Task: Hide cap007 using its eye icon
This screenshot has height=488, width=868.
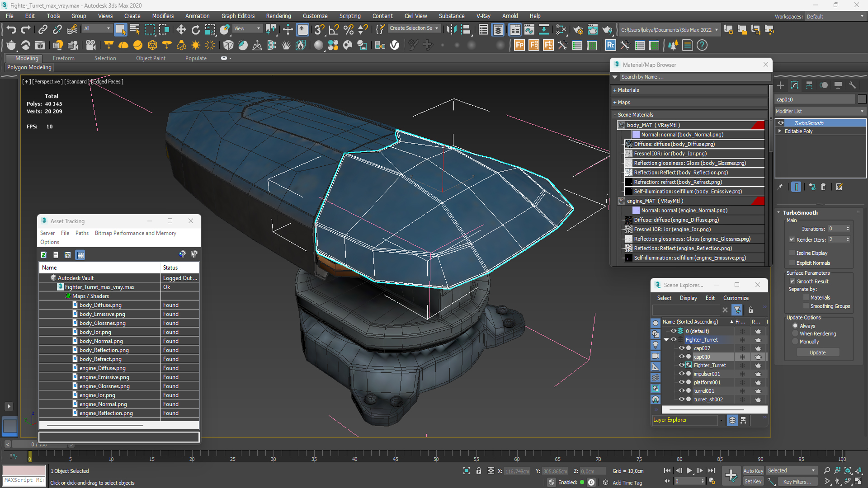Action: pyautogui.click(x=681, y=348)
